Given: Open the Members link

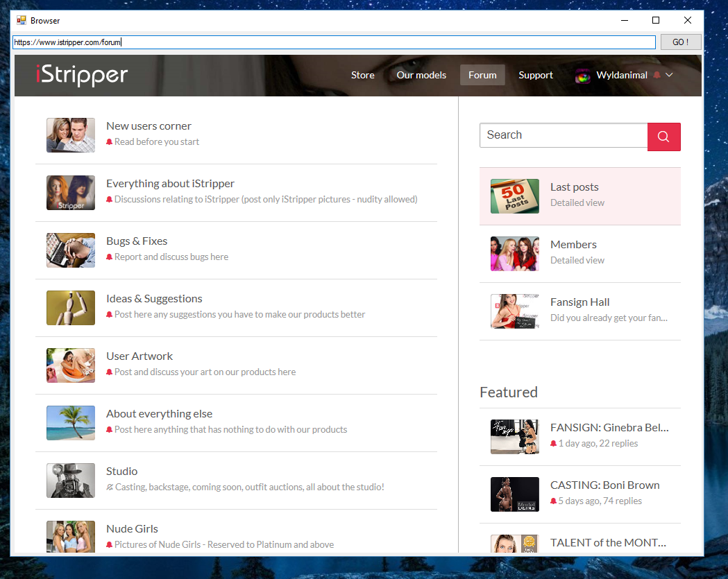Looking at the screenshot, I should point(573,245).
